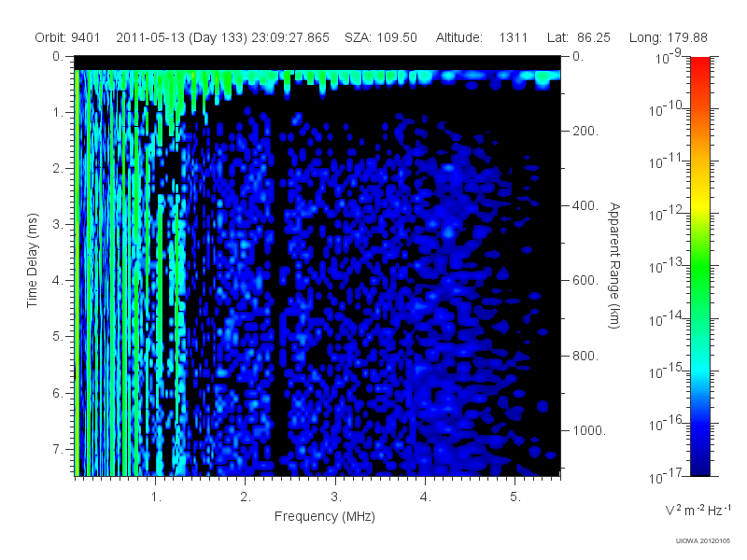Click the 'V² m⁻² Hz⁻¹' units label

[698, 510]
